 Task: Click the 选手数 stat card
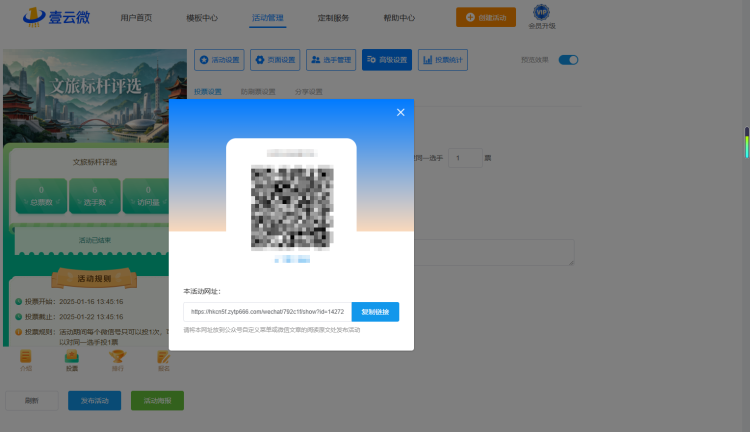(95, 196)
